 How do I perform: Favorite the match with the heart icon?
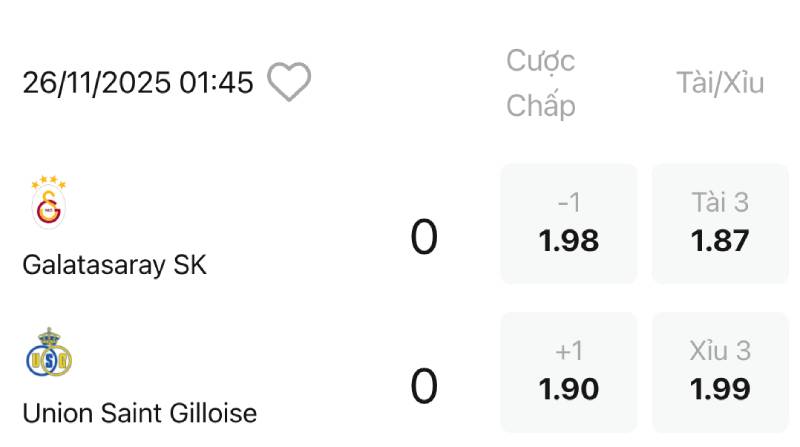(289, 82)
